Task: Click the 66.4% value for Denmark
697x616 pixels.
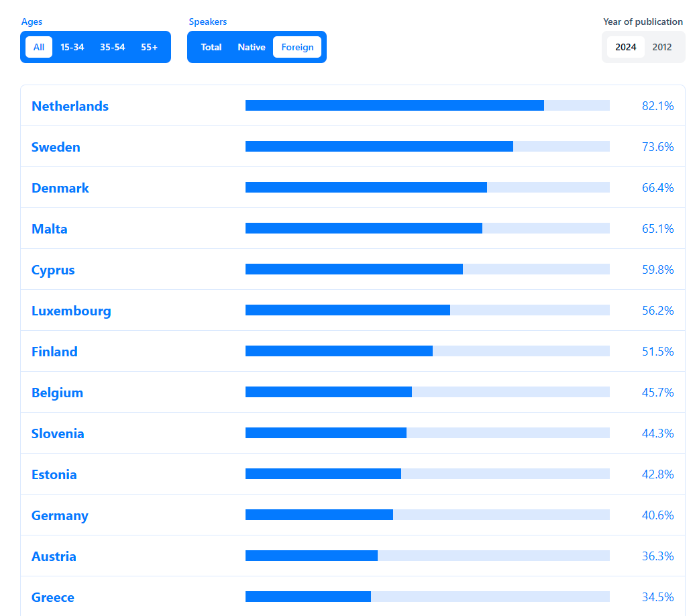Action: point(658,188)
